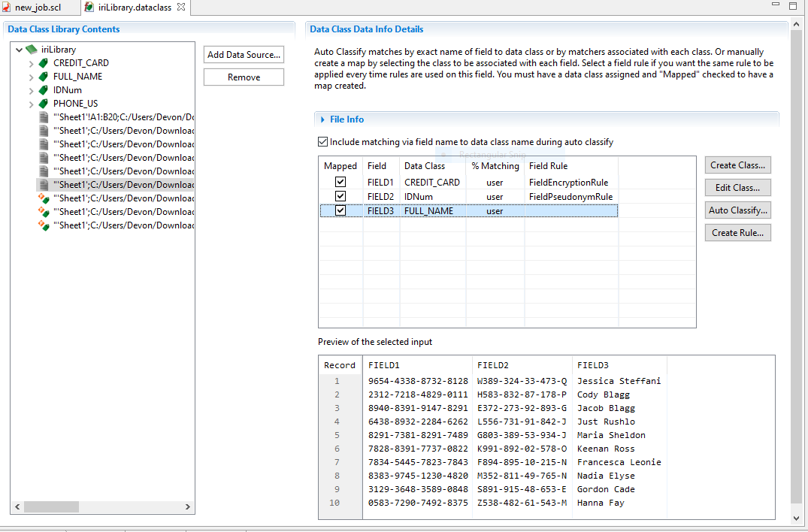Toggle the include matching via field name checkbox
808x532 pixels.
tap(322, 141)
